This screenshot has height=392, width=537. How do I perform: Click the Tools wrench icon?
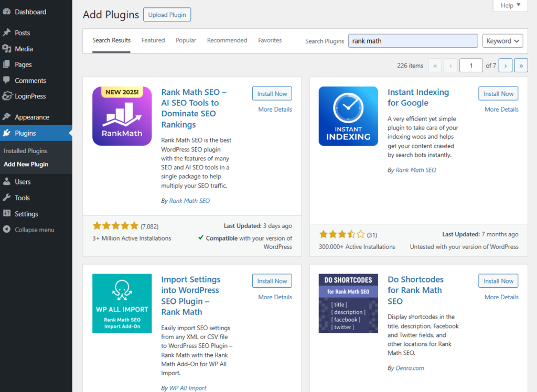pos(6,198)
